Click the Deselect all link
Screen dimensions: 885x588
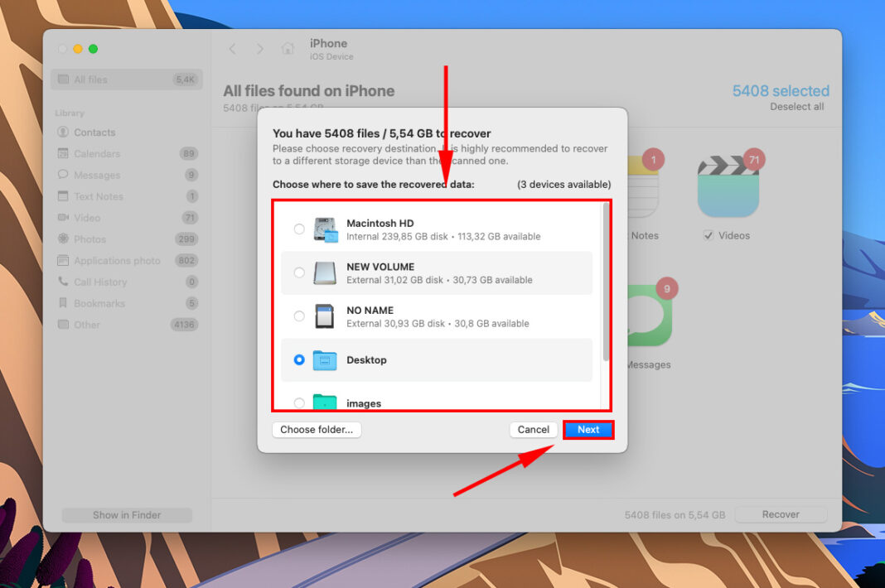coord(796,106)
